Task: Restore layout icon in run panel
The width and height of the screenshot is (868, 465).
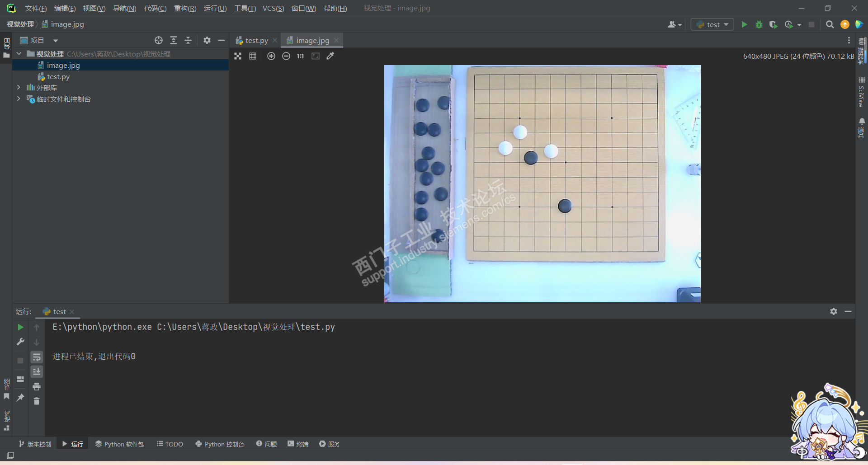Action: pos(20,379)
